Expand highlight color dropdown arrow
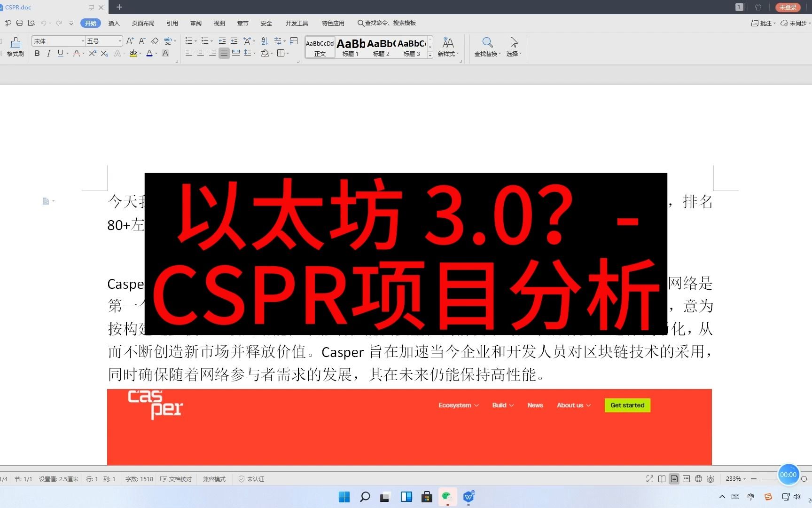 click(x=140, y=54)
